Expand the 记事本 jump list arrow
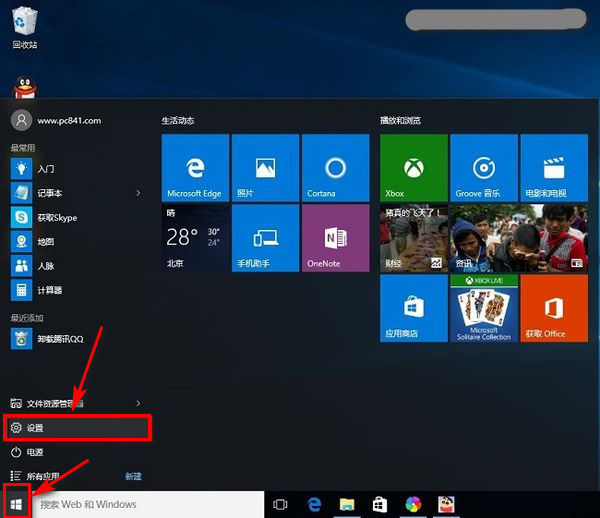This screenshot has width=600, height=518. [138, 193]
